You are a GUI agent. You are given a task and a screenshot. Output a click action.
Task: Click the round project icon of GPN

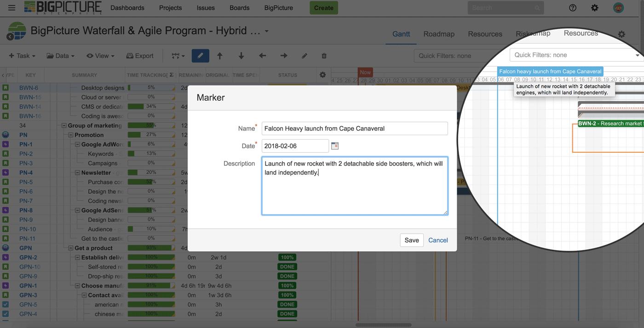pos(6,248)
